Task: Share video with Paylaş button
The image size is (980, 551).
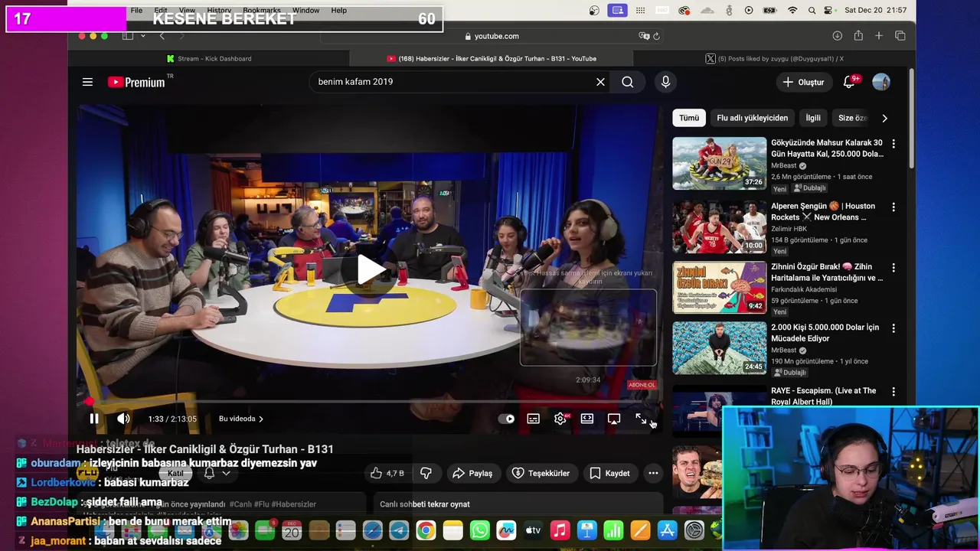Action: pos(473,473)
